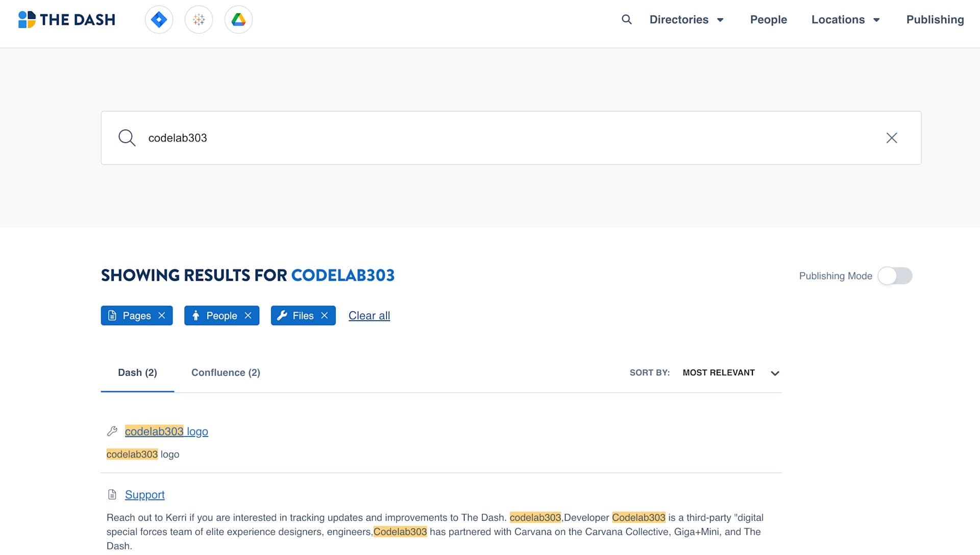Open People in the top navigation

point(768,19)
